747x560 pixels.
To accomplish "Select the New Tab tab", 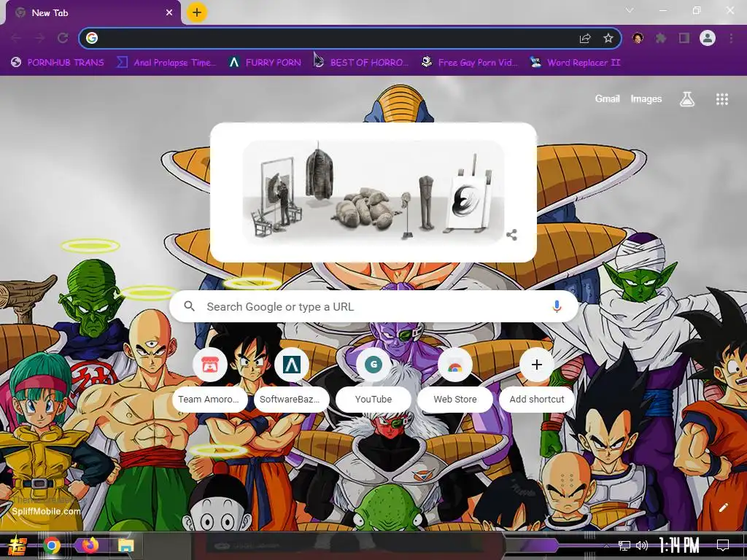I will tap(93, 13).
